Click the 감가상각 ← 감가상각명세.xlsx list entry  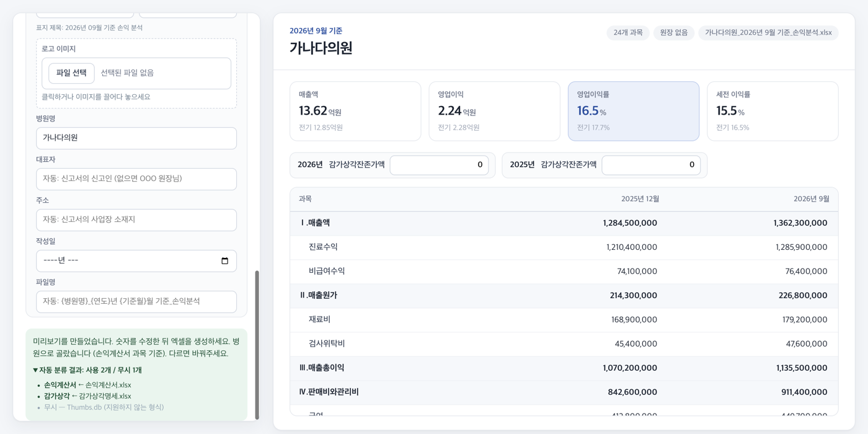87,396
